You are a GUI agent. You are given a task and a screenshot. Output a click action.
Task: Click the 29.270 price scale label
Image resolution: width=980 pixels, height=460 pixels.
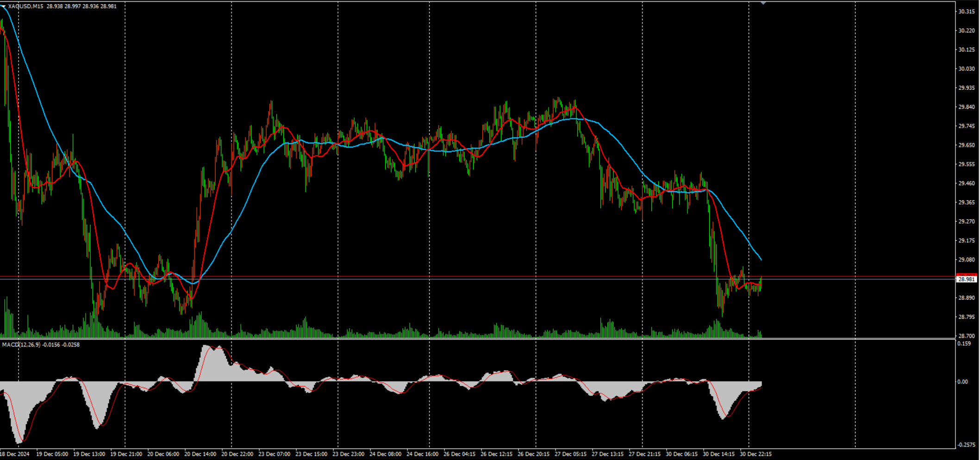click(967, 222)
